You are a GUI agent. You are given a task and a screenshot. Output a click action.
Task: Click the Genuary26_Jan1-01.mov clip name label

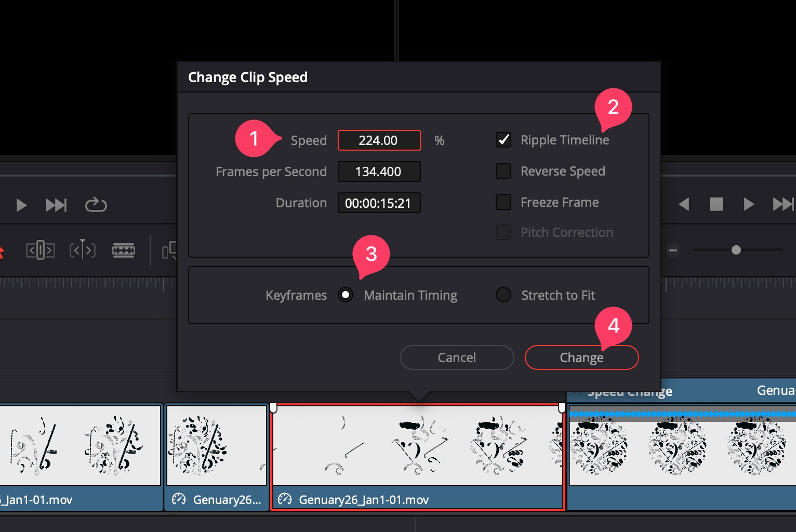pyautogui.click(x=364, y=500)
